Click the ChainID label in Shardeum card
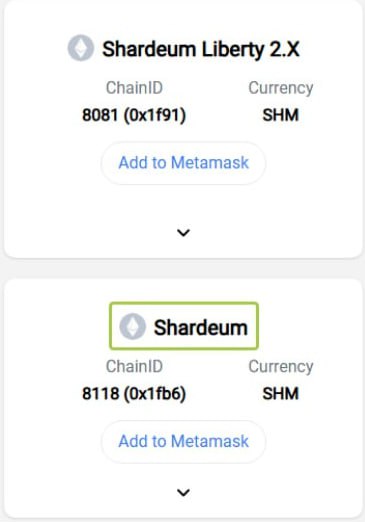Image resolution: width=365 pixels, height=522 pixels. point(134,366)
